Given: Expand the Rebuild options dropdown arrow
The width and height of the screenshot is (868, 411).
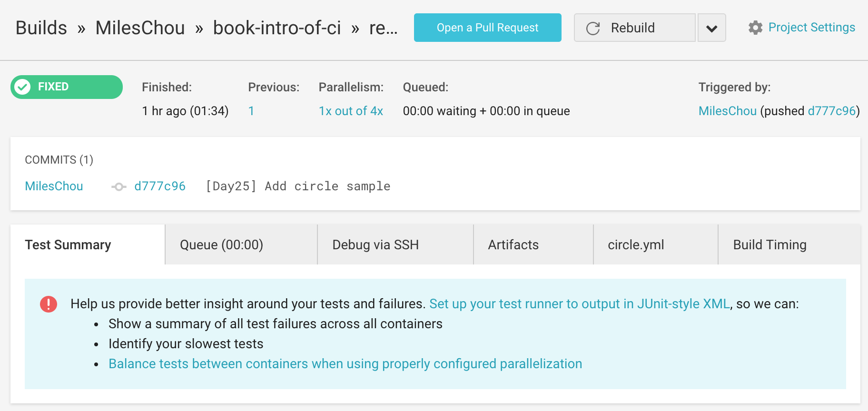Looking at the screenshot, I should coord(711,28).
